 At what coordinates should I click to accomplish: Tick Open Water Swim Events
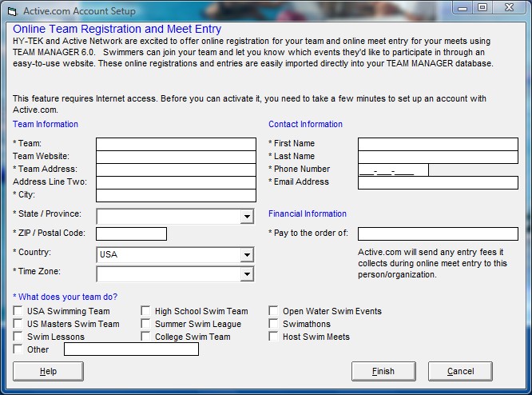273,311
